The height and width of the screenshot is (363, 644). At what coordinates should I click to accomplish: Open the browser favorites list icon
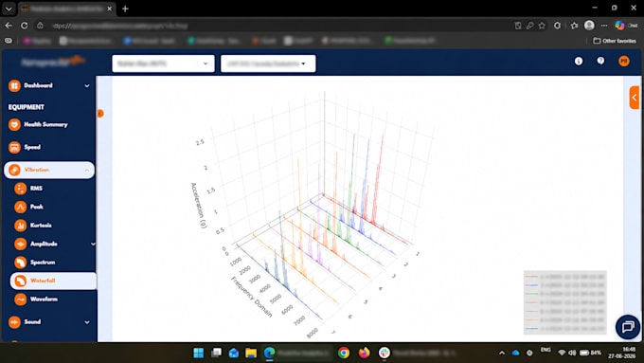pos(574,26)
